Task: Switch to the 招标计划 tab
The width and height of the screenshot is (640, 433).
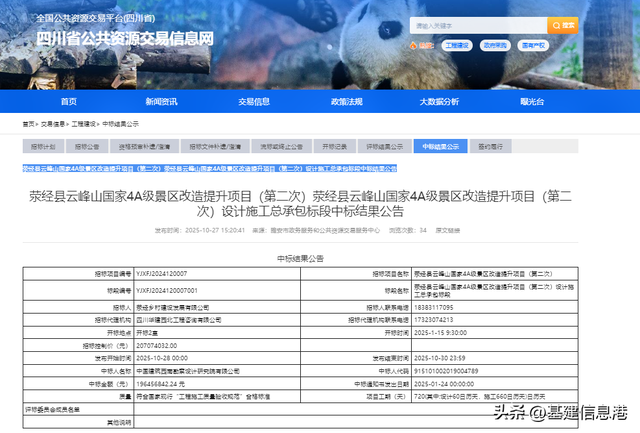Action: pyautogui.click(x=43, y=146)
